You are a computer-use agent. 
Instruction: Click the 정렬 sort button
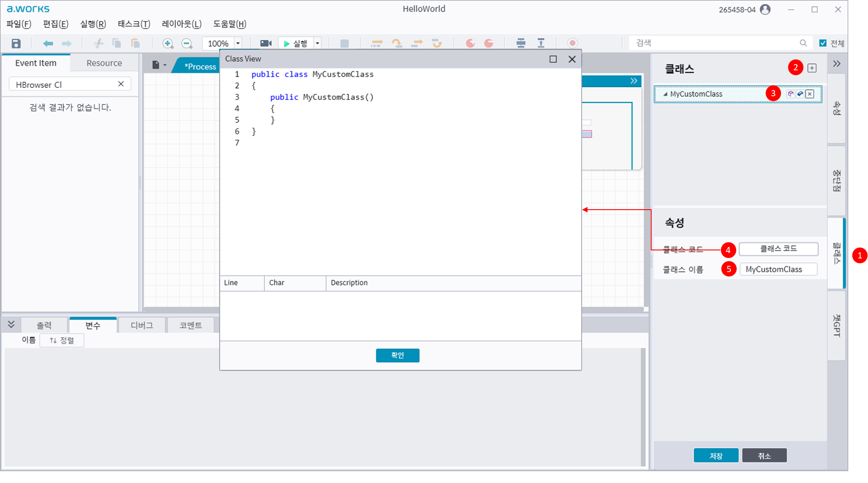click(61, 340)
